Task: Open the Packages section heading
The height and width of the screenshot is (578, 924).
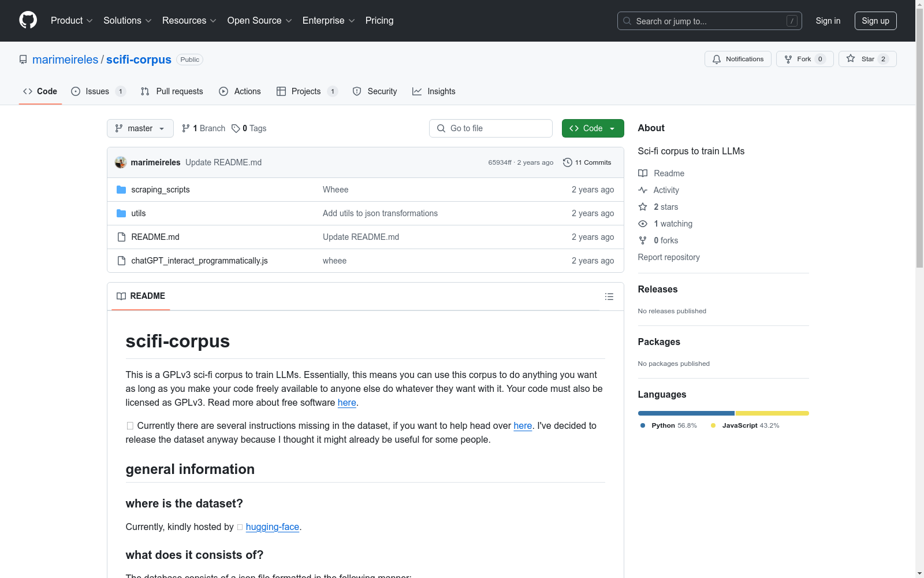Action: pos(659,342)
